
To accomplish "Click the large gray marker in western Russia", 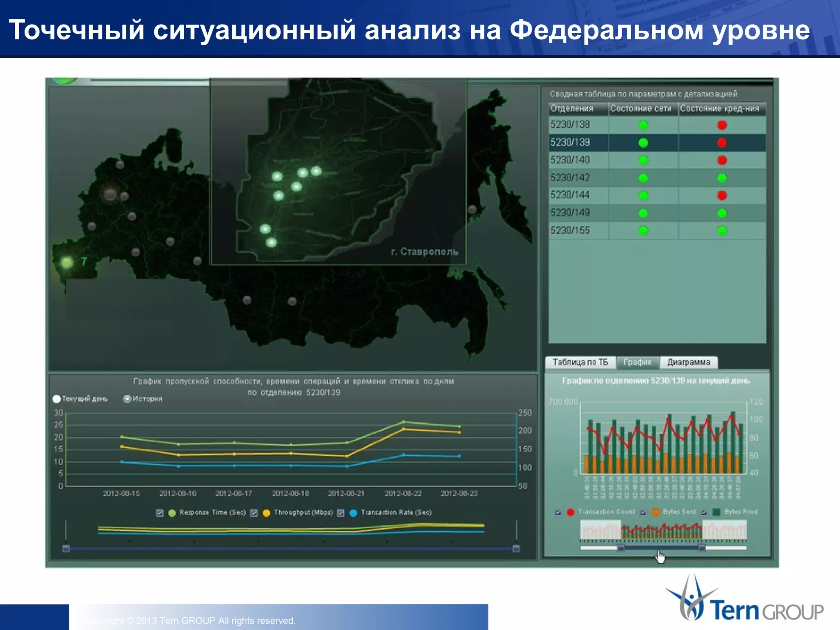I will tap(110, 194).
